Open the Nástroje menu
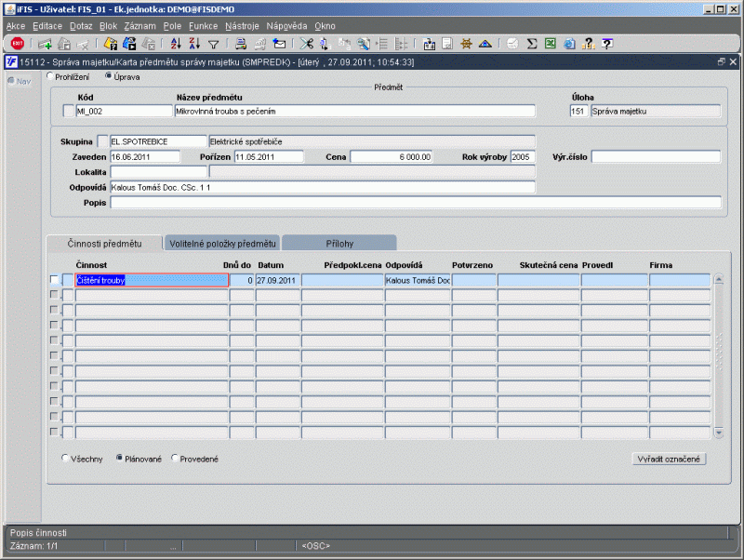 (240, 26)
